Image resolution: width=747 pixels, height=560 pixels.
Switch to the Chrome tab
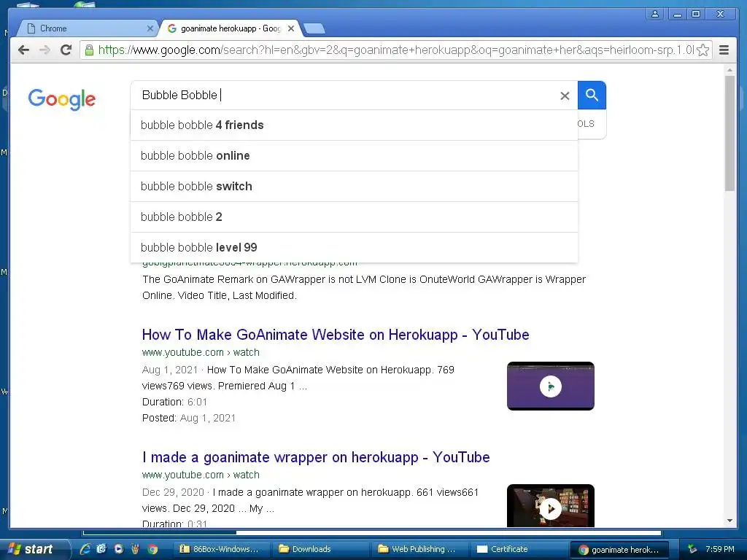click(x=86, y=28)
